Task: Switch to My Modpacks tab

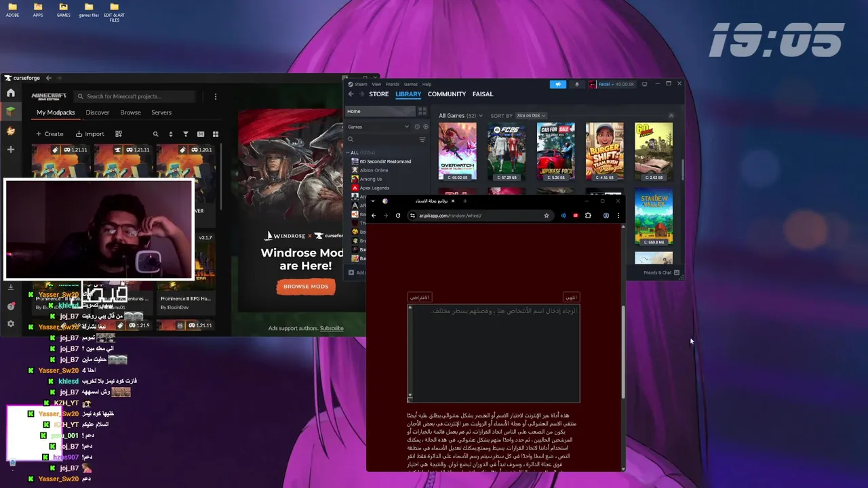Action: tap(56, 113)
